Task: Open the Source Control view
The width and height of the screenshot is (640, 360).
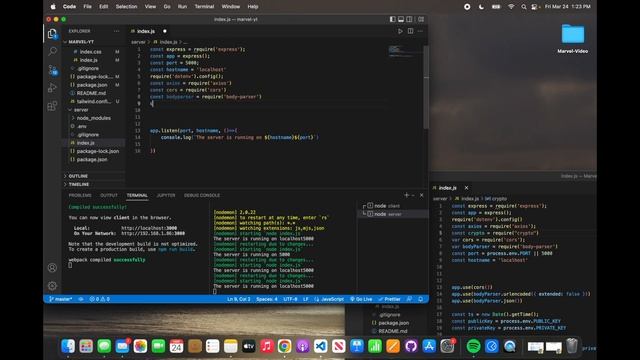Action: coord(53,70)
